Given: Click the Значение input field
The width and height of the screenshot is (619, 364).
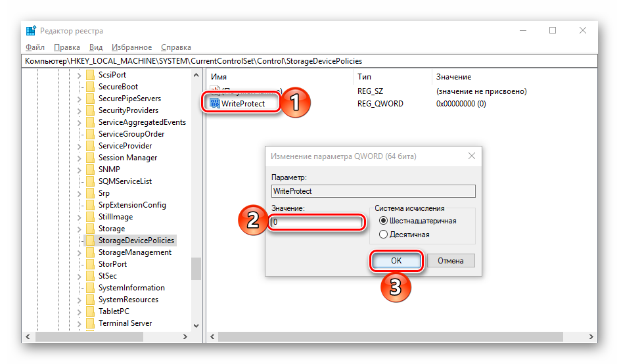Looking at the screenshot, I should pos(317,222).
